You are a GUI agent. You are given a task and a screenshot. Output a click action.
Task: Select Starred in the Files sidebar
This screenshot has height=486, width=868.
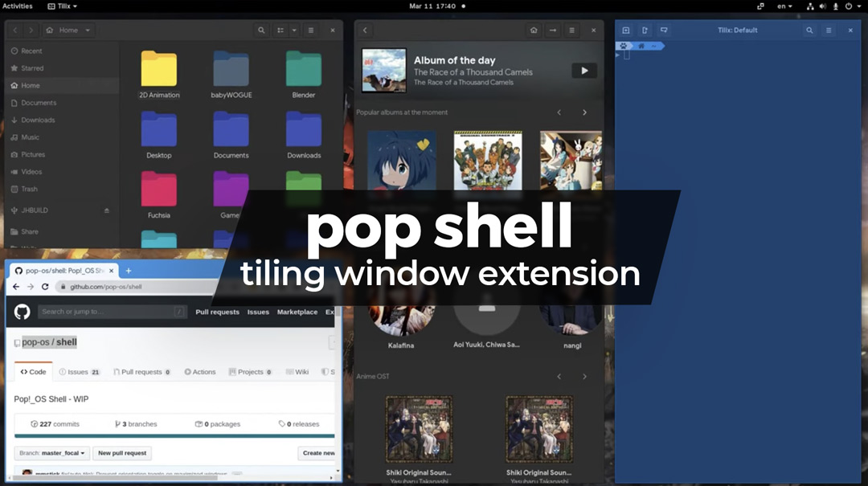click(61, 68)
